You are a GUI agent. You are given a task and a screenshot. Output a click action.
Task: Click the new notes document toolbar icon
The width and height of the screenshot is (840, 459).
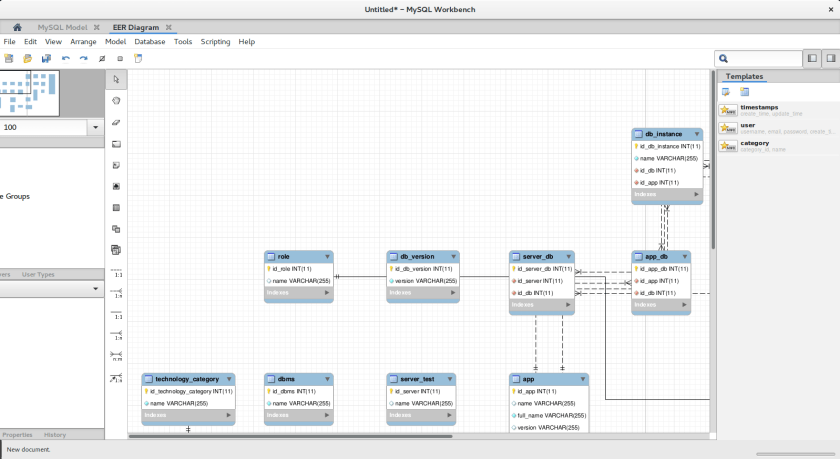coord(138,58)
